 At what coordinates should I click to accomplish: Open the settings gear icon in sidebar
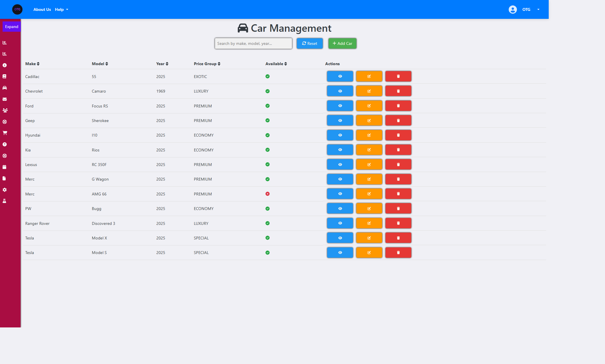(x=5, y=190)
